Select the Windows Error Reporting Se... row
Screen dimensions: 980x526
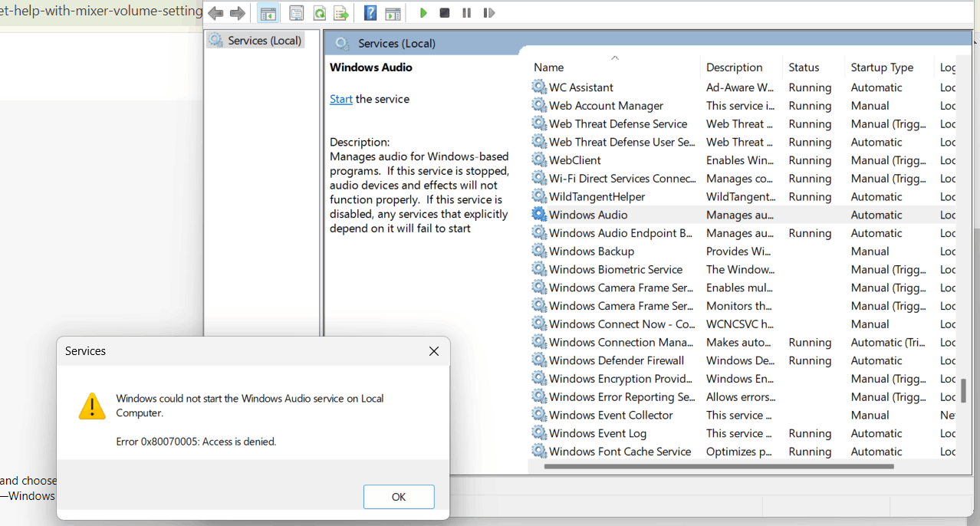[742, 397]
